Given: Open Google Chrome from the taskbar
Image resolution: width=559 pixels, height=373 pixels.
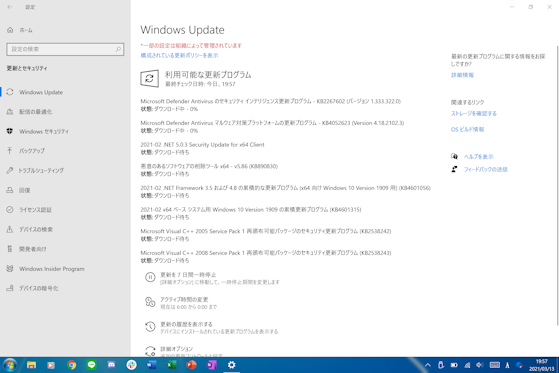Looking at the screenshot, I should point(72,365).
